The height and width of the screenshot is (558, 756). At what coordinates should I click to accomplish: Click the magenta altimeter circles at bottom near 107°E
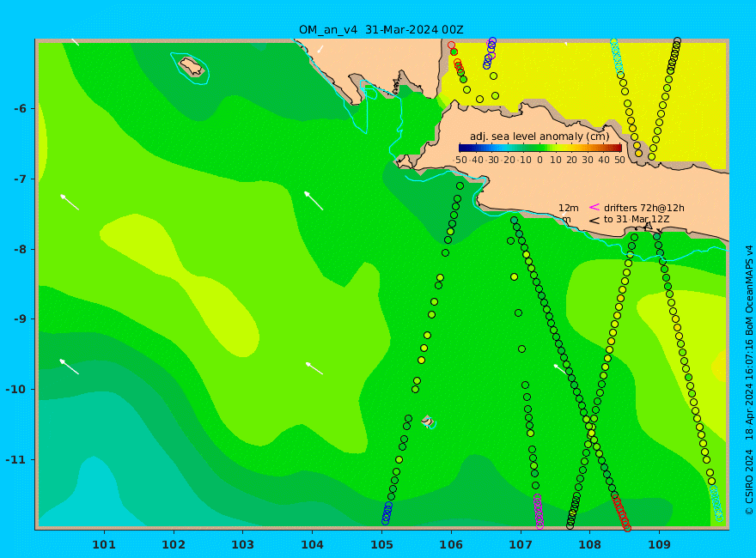[539, 511]
